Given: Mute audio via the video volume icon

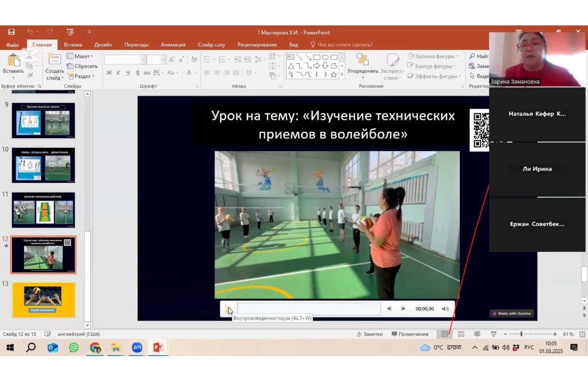Looking at the screenshot, I should tap(445, 309).
